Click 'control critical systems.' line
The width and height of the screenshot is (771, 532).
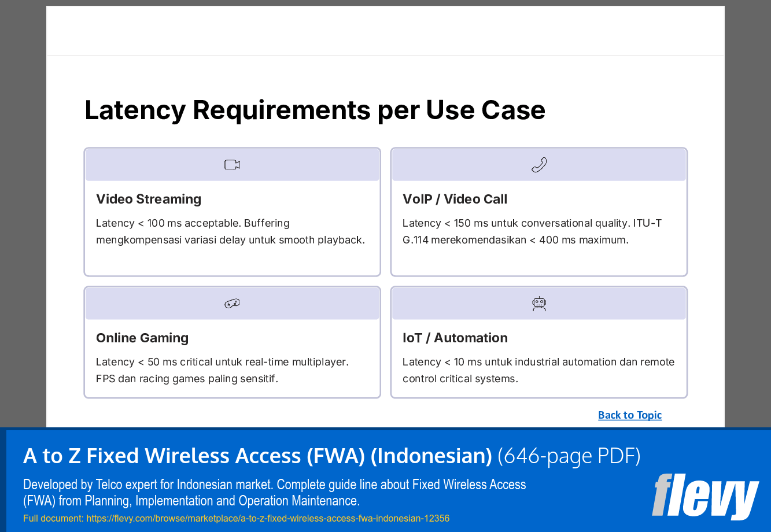pos(460,379)
